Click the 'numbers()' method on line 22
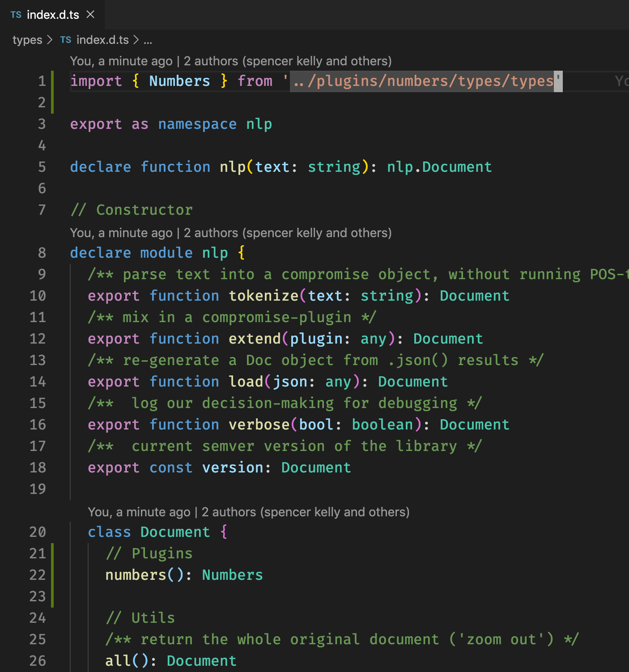Image resolution: width=629 pixels, height=672 pixels. [144, 575]
